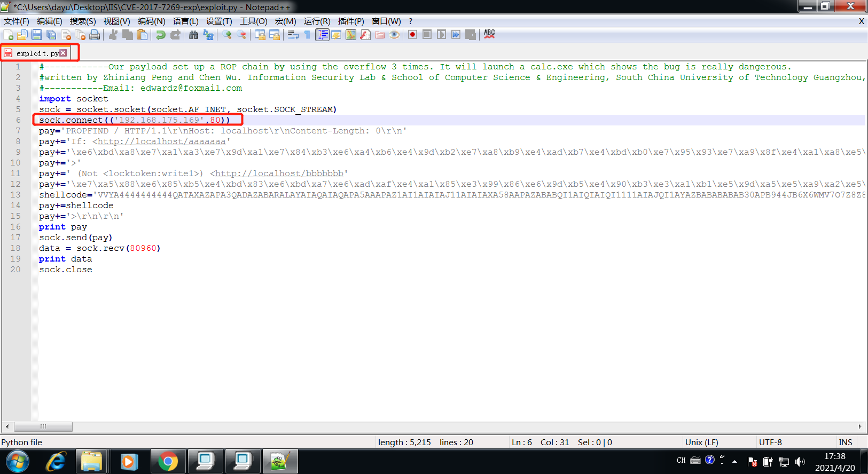Toggle synchronized vertical scrolling
The height and width of the screenshot is (474, 868).
pos(260,35)
